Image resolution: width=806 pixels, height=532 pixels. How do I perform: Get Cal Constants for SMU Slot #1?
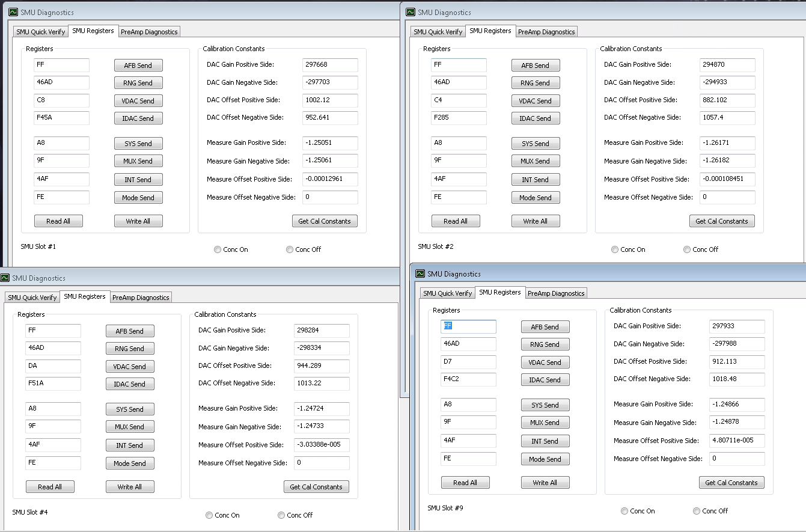point(325,221)
